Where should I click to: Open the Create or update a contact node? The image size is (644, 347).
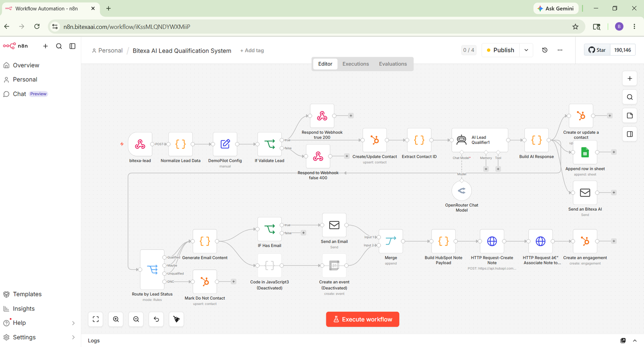click(581, 116)
